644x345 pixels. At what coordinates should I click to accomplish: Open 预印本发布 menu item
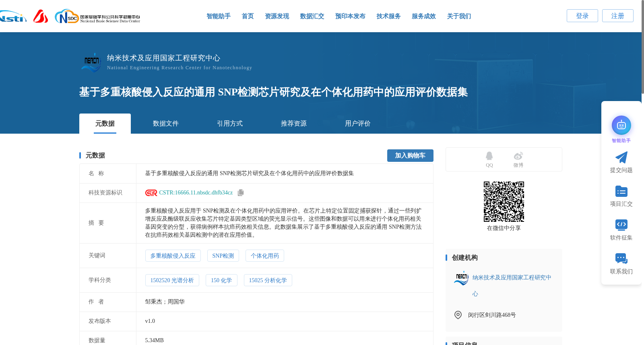(x=350, y=16)
